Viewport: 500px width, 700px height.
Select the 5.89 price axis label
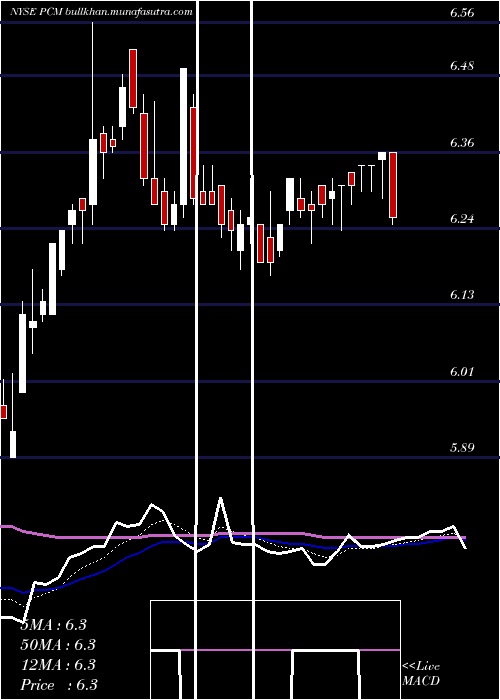click(x=462, y=448)
